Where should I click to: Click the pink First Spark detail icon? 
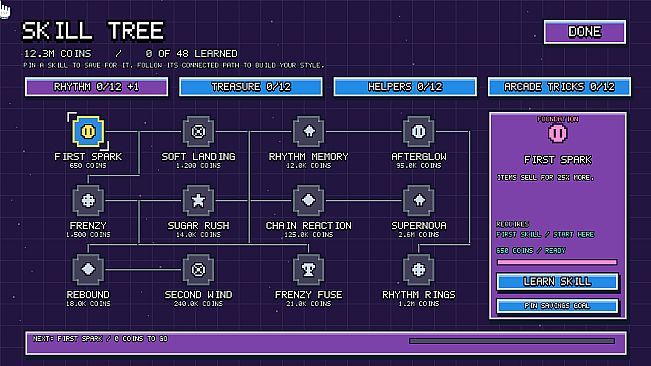click(558, 133)
